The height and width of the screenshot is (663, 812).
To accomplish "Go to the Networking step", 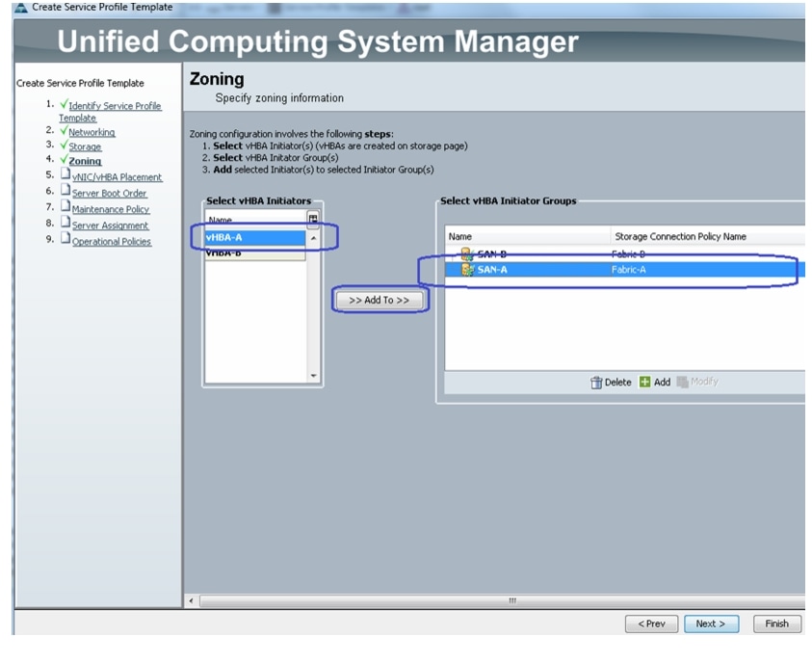I will click(x=92, y=132).
